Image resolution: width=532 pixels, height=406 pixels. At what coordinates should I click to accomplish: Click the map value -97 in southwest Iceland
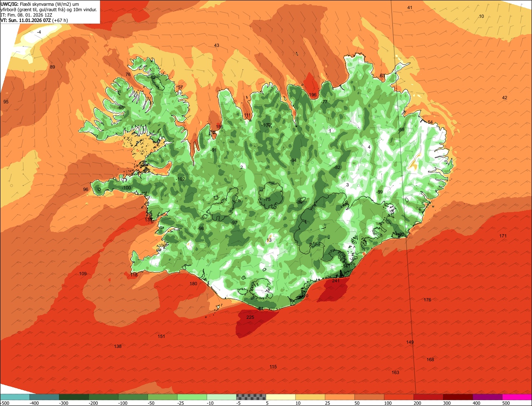click(x=234, y=223)
